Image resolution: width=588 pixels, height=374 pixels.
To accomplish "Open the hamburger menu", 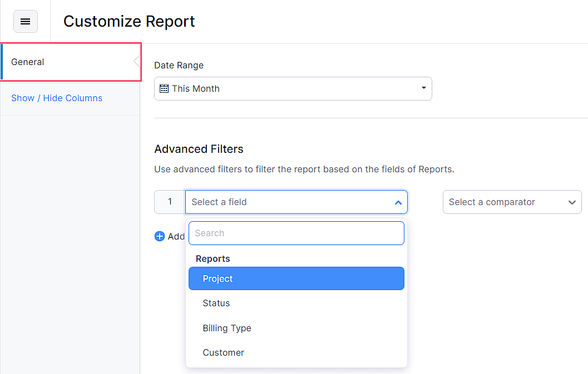I will (x=26, y=22).
